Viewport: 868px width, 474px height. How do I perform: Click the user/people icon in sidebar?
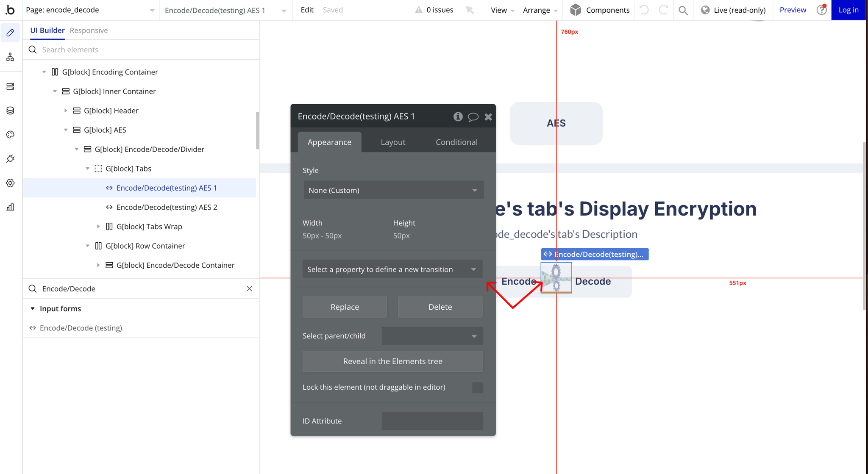coord(10,57)
